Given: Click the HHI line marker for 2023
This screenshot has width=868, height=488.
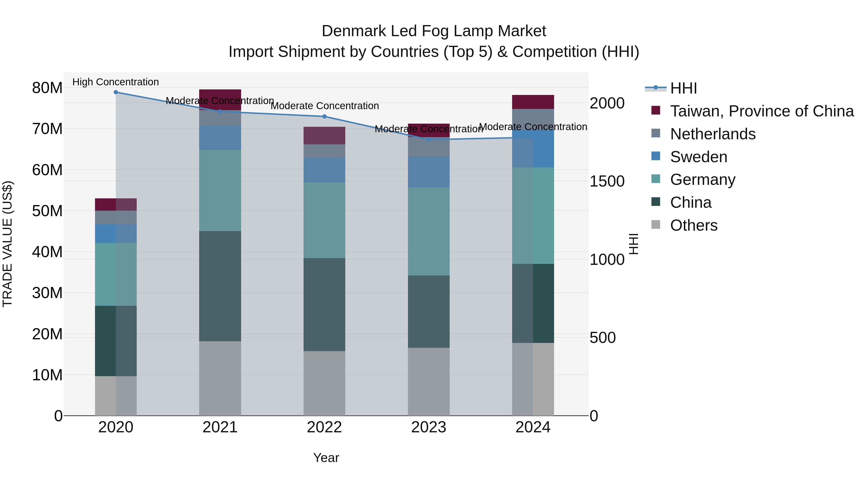Looking at the screenshot, I should coord(429,140).
